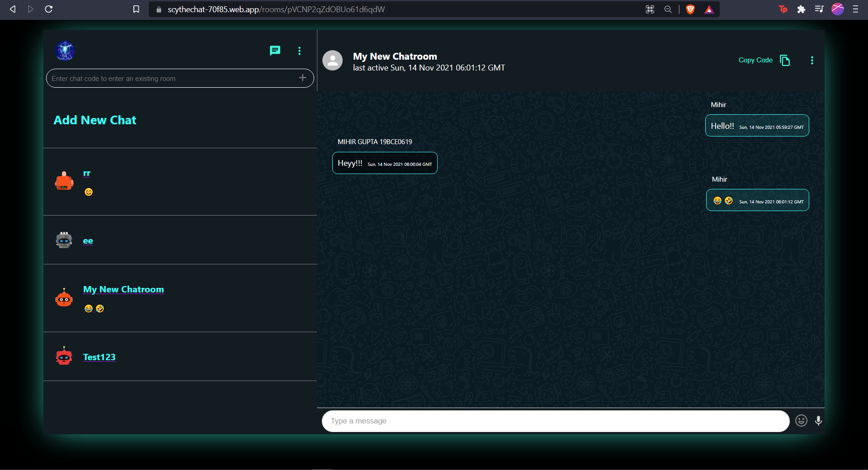Open the new chat icon in sidebar
The image size is (868, 470).
tap(275, 51)
